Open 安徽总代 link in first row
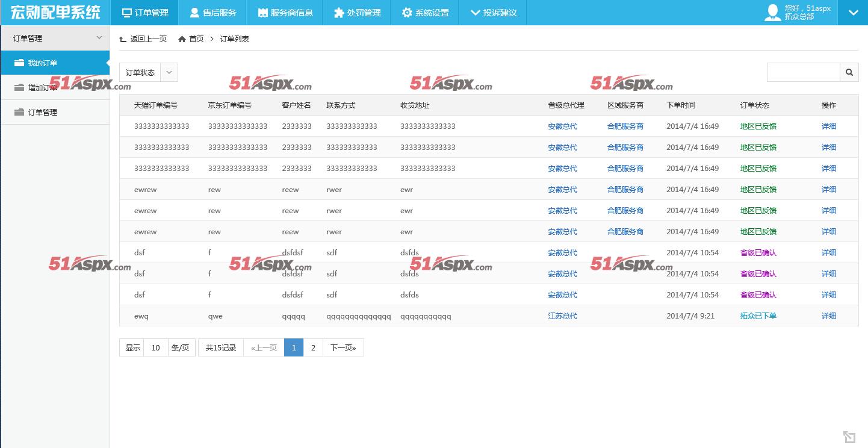Viewport: 868px width, 448px height. (562, 126)
